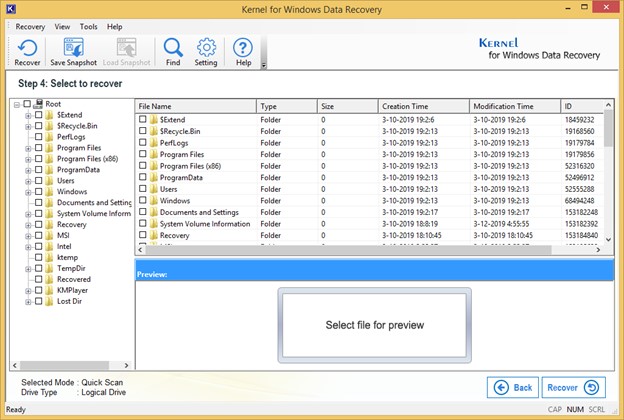
Task: Click the MSI folder icon in tree
Action: [x=49, y=235]
